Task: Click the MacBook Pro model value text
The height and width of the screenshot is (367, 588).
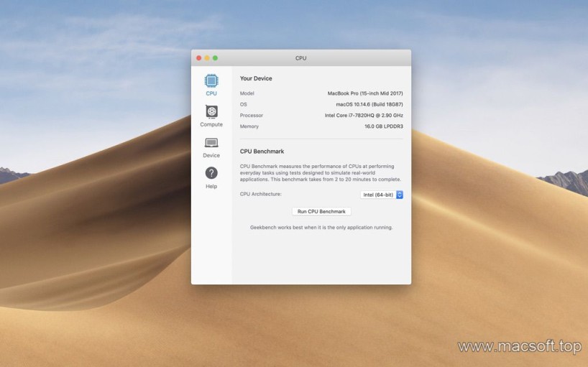Action: [365, 93]
